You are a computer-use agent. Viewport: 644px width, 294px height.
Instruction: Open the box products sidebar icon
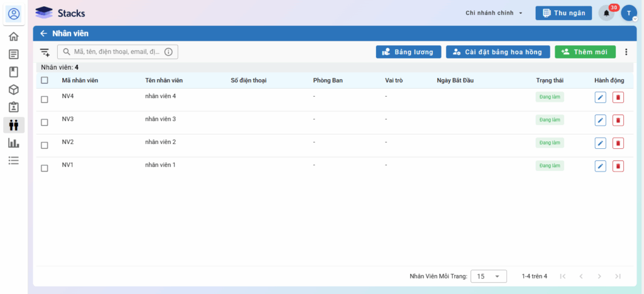(13, 90)
